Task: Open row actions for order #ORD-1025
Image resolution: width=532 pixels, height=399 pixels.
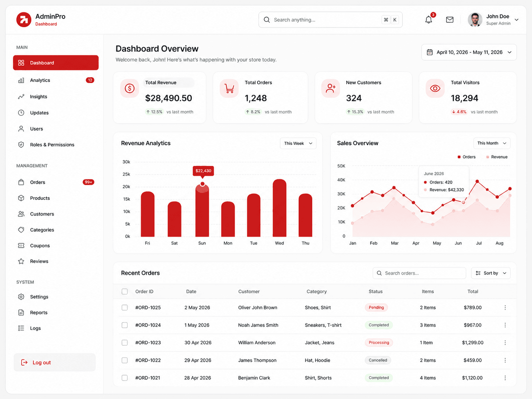Action: 505,308
